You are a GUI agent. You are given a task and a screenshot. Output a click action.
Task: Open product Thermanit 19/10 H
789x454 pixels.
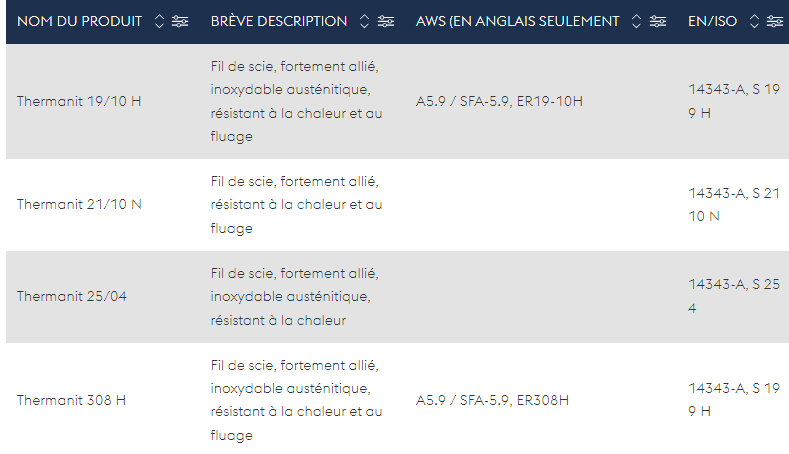(79, 101)
